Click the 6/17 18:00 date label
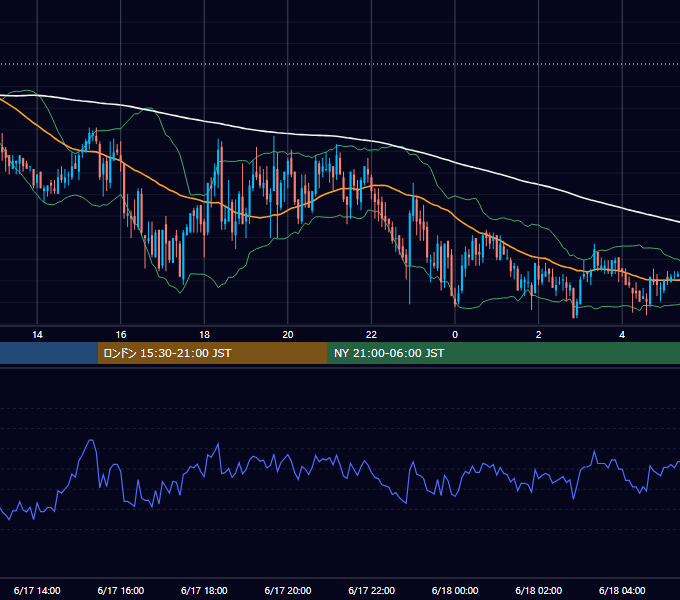 tap(204, 590)
